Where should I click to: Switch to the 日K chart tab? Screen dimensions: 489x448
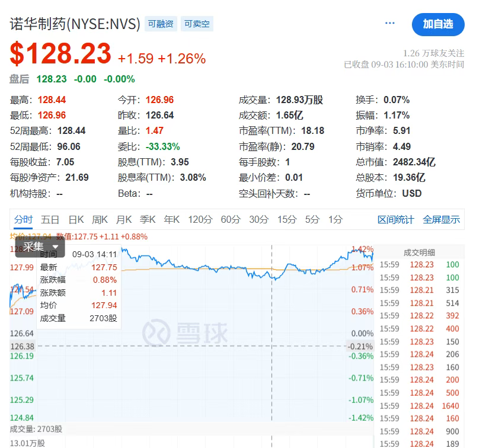[x=76, y=219]
